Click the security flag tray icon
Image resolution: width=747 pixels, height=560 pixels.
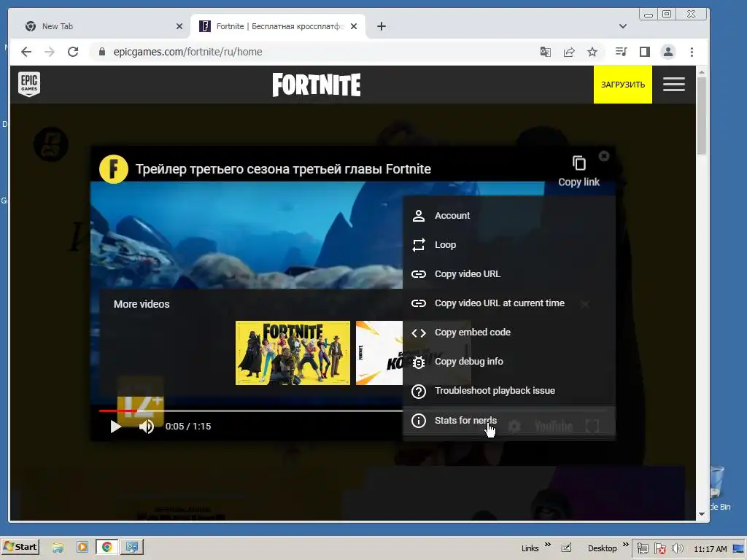659,548
